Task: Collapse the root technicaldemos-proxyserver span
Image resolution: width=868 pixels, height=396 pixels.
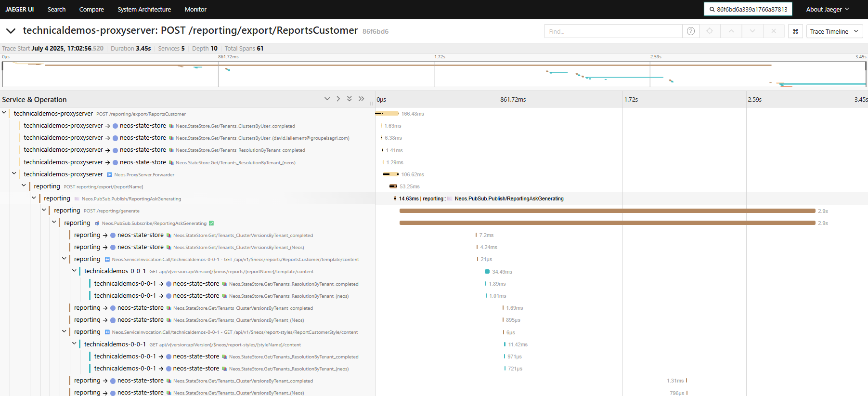Action: [4, 113]
